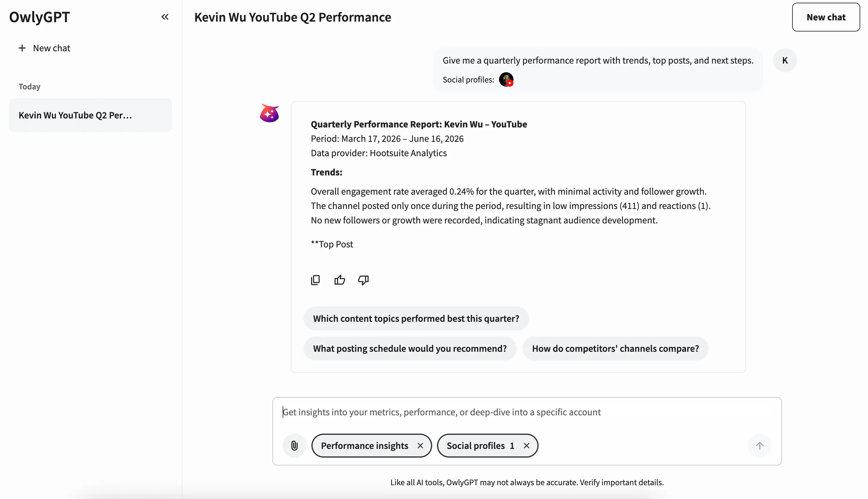Viewport: 868px width, 499px height.
Task: Click the send arrow button
Action: pyautogui.click(x=759, y=446)
